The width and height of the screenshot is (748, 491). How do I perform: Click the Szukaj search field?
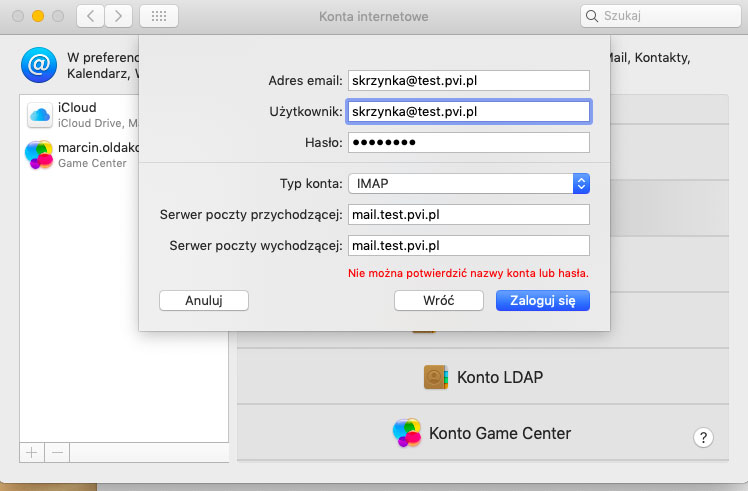(661, 16)
